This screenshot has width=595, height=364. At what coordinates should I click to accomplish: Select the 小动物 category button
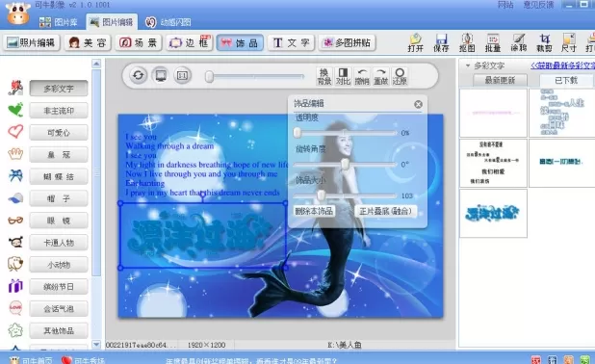coord(59,265)
